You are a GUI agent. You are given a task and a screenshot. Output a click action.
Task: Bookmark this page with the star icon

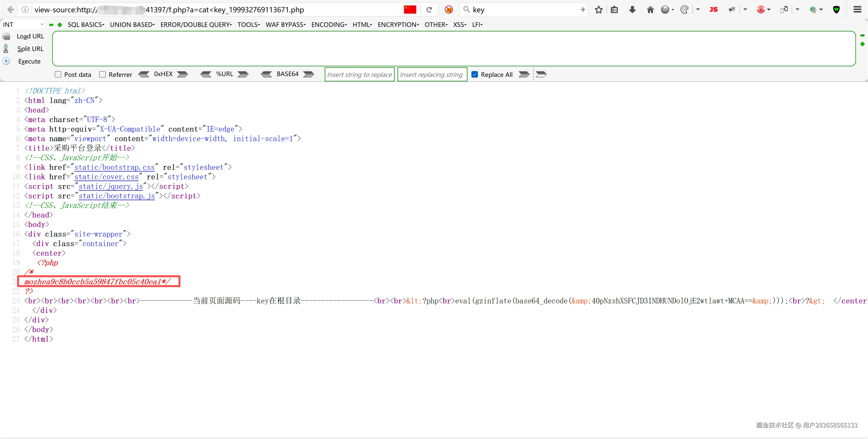(x=599, y=10)
